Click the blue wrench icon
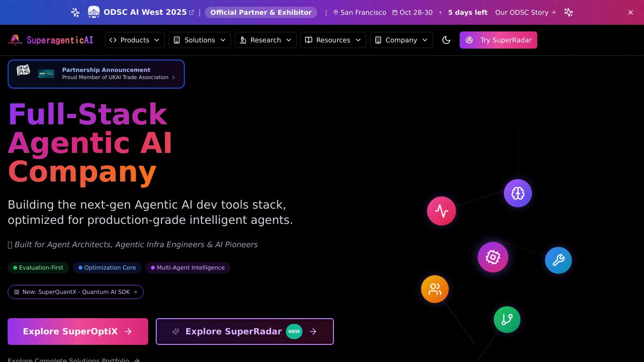Viewport: 644px width, 362px height. click(x=558, y=260)
